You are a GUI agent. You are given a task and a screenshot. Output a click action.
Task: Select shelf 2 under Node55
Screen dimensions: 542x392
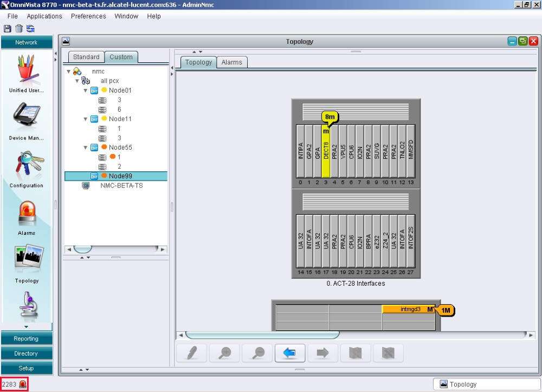119,166
